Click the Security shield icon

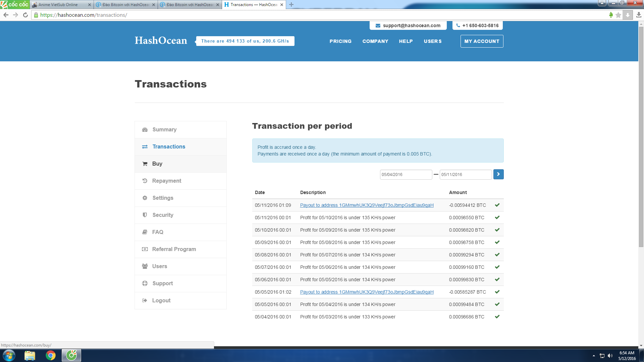point(145,215)
